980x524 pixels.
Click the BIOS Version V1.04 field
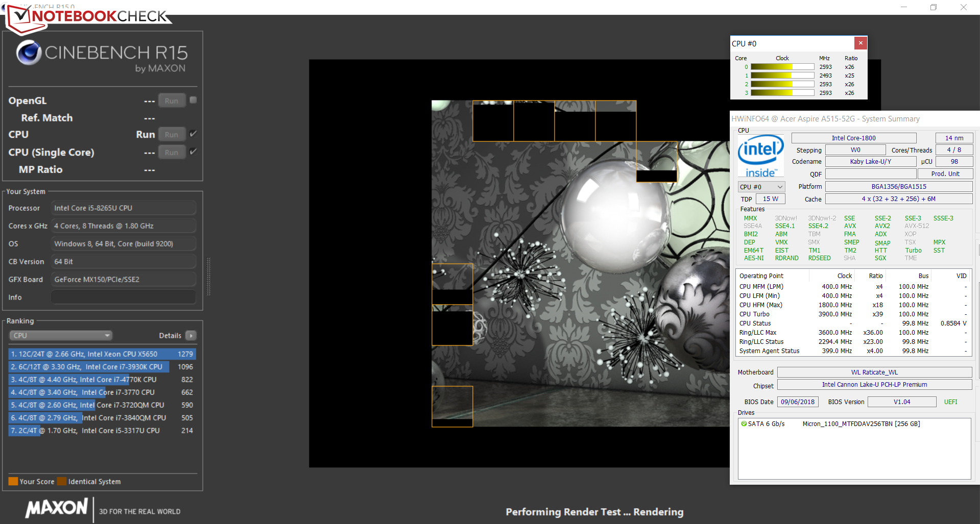(902, 402)
